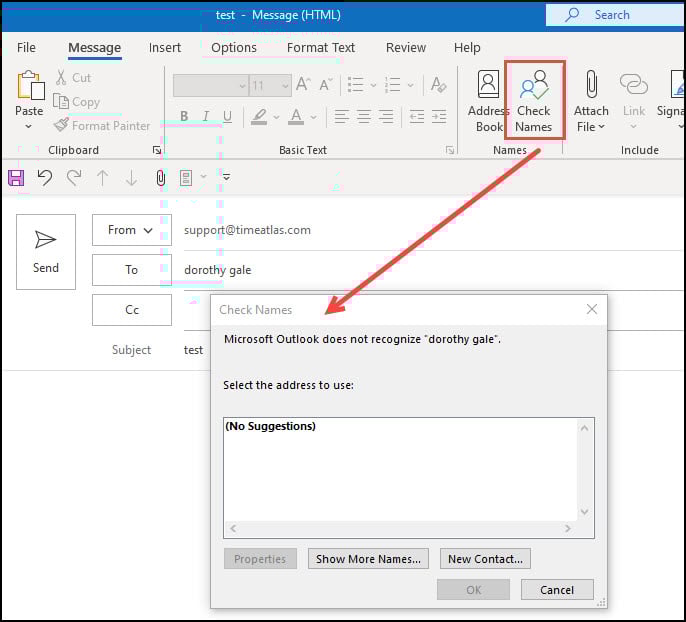686x622 pixels.
Task: Switch to the Insert tab
Action: (164, 47)
